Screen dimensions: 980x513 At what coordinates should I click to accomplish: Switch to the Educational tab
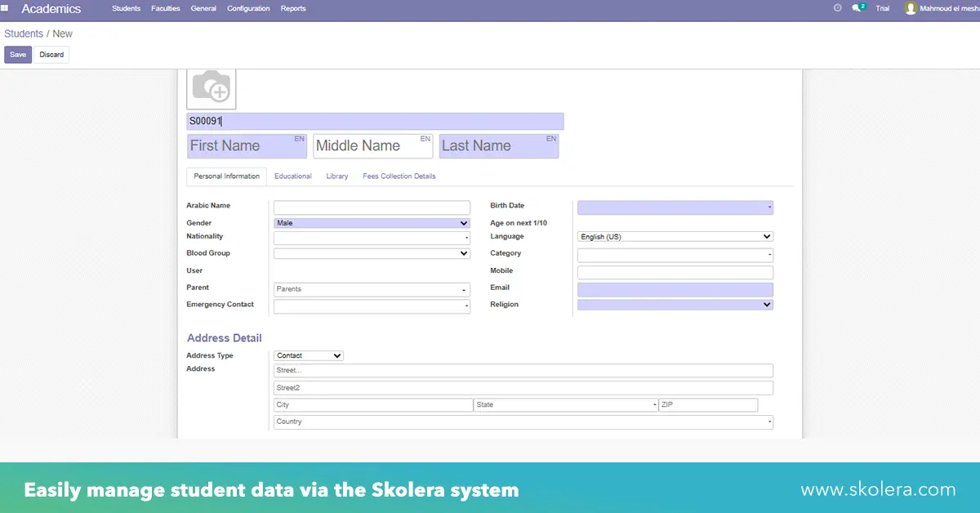point(292,176)
